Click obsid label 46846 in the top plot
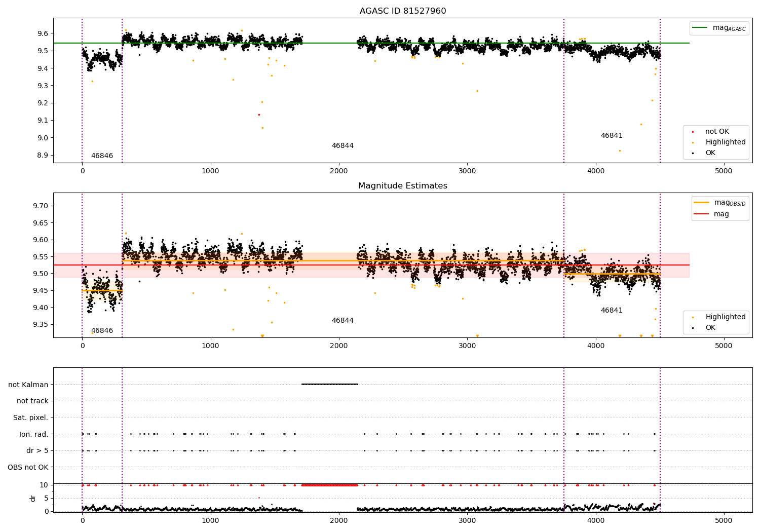This screenshot has height=532, width=760. (102, 156)
